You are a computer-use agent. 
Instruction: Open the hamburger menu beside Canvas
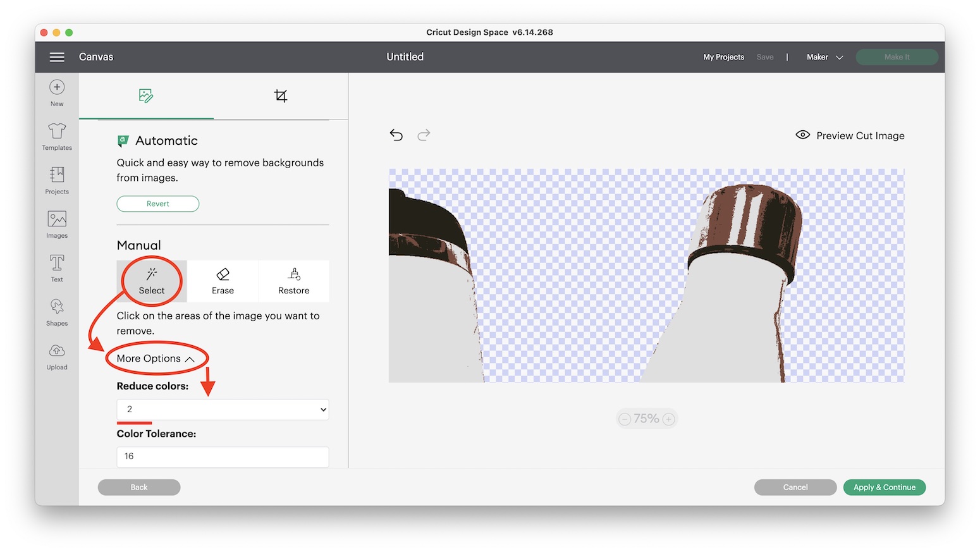pyautogui.click(x=57, y=57)
